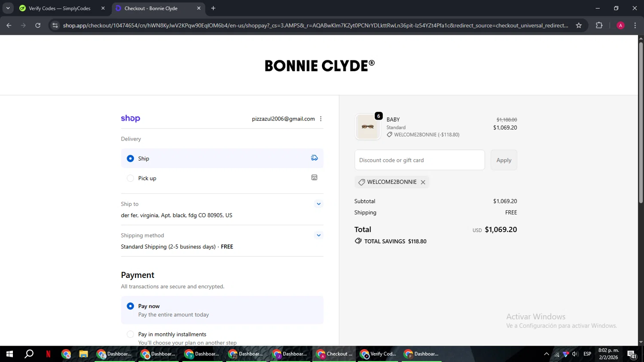
Task: Expand the Ship to address section
Action: pos(319,204)
